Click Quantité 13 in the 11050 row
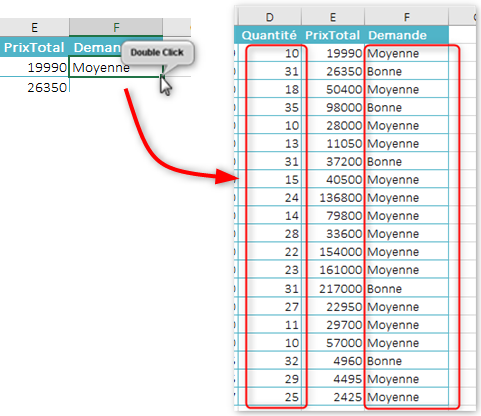This screenshot has height=416, width=481. point(270,143)
